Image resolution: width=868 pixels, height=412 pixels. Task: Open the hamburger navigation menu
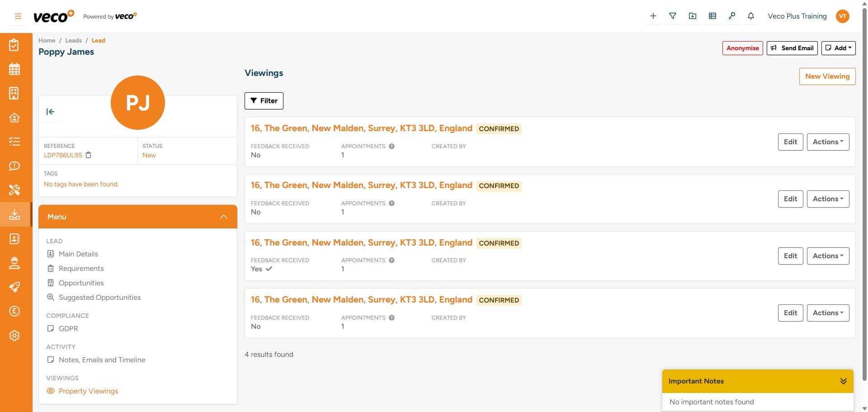click(x=18, y=16)
